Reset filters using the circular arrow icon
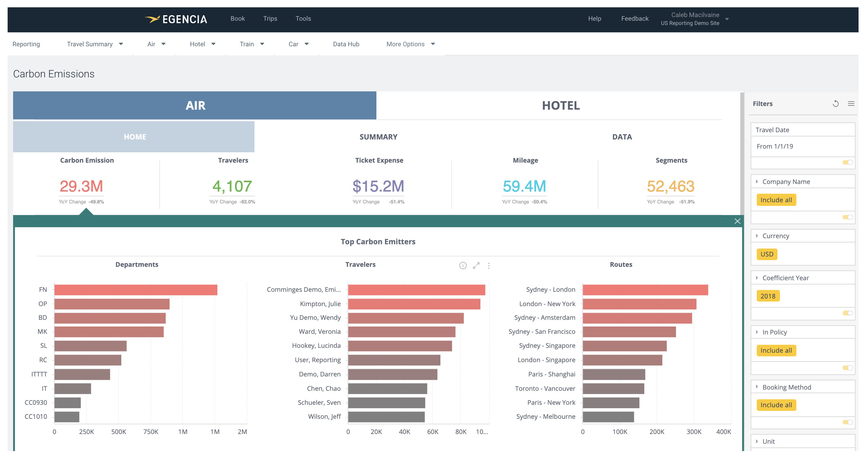 835,103
